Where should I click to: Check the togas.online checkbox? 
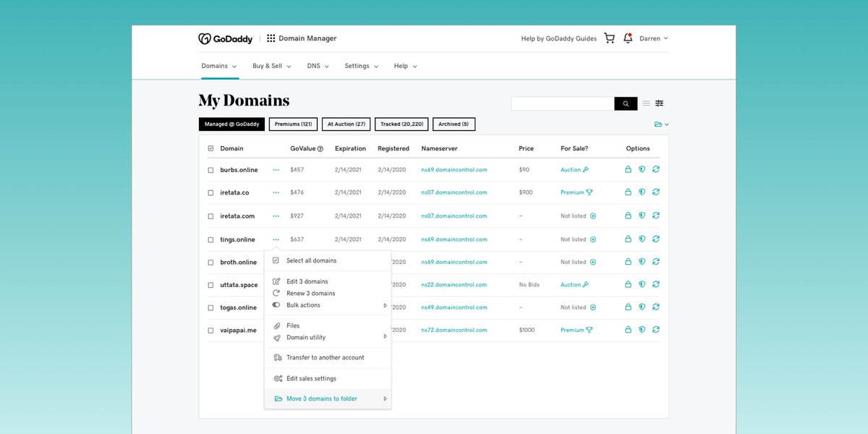pyautogui.click(x=210, y=308)
